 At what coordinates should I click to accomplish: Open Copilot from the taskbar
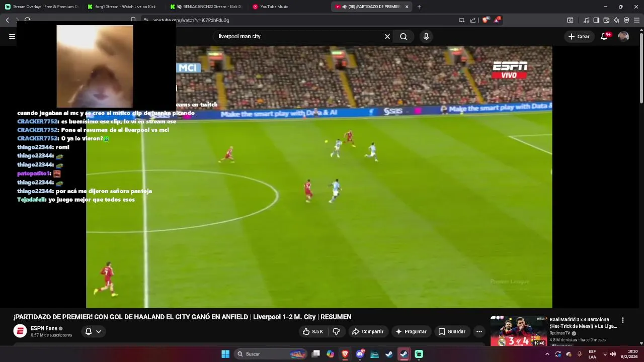tap(331, 354)
